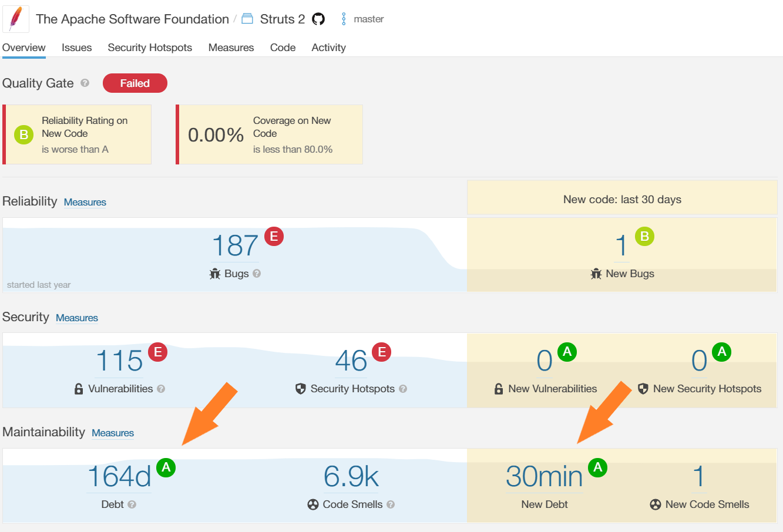Click the B badge in Reliability Rating condition
The image size is (783, 532).
pos(24,134)
